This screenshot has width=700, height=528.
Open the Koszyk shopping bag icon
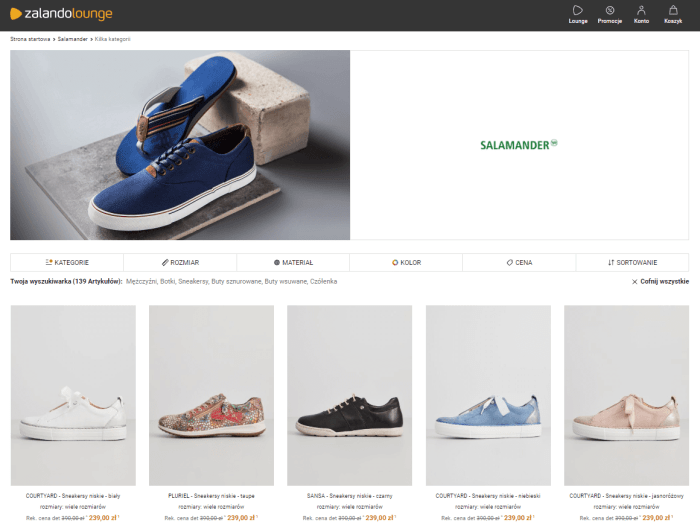(673, 14)
